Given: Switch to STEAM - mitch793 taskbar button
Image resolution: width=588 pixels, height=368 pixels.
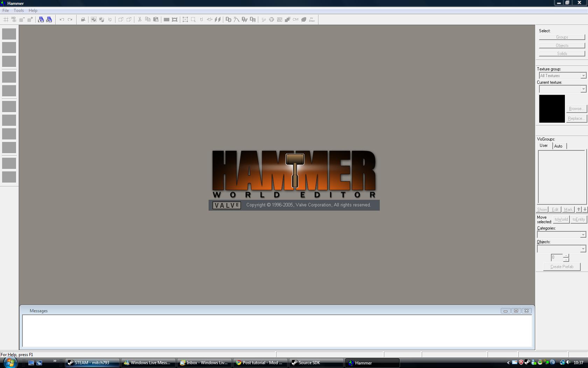Looking at the screenshot, I should click(92, 363).
